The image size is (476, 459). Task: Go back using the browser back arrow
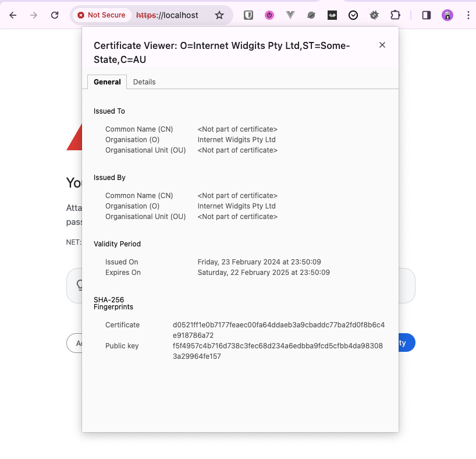click(x=13, y=15)
